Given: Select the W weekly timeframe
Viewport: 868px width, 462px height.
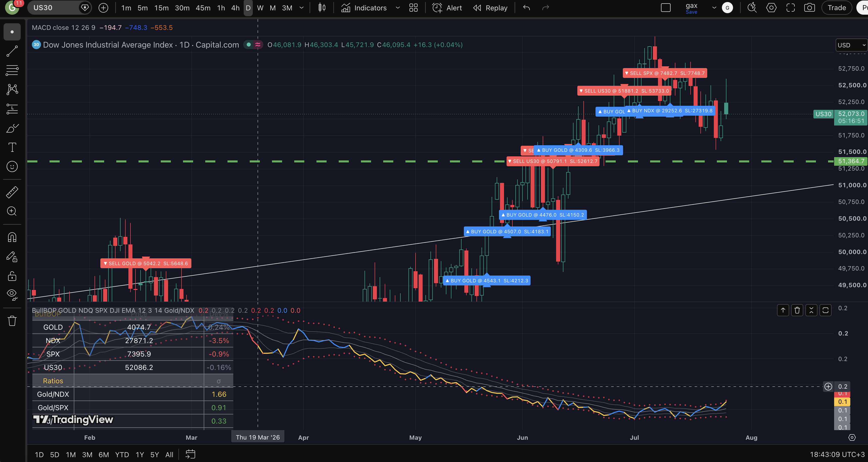Looking at the screenshot, I should [260, 8].
